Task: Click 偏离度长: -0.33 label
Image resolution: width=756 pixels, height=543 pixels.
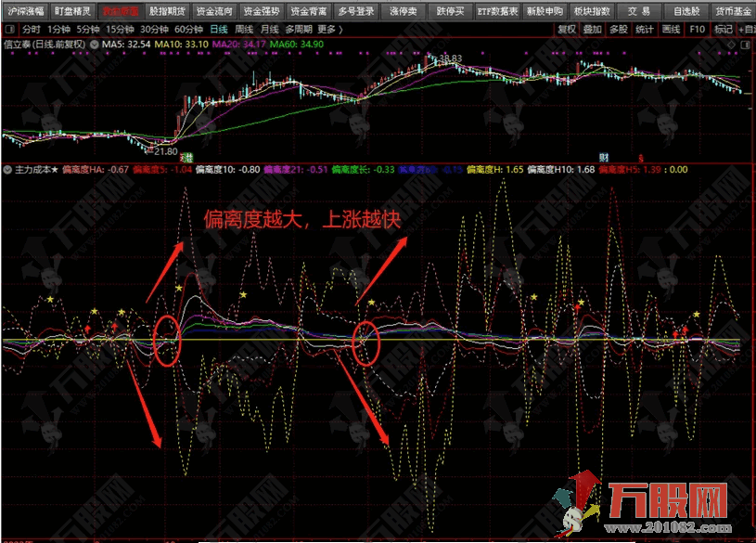Action: [x=363, y=170]
